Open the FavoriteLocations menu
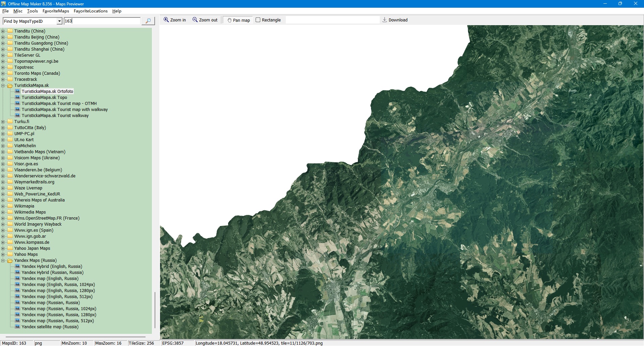Screen dimensions: 644x346 [x=91, y=11]
